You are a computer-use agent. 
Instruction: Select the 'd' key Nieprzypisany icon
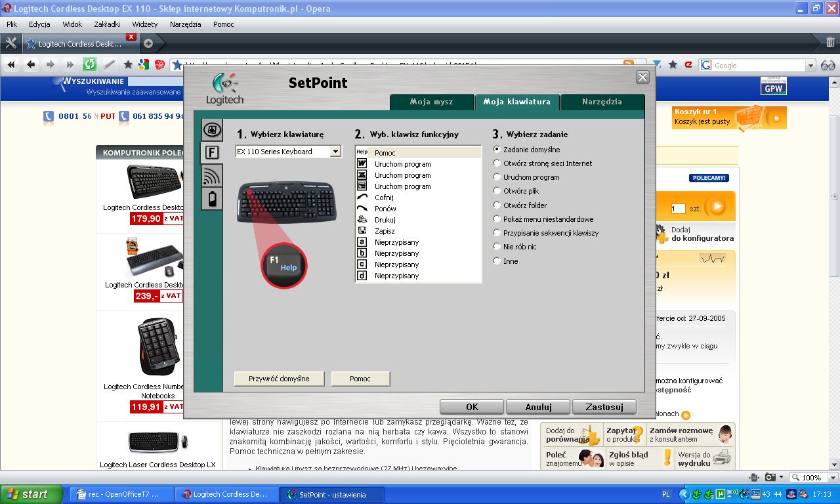(362, 276)
